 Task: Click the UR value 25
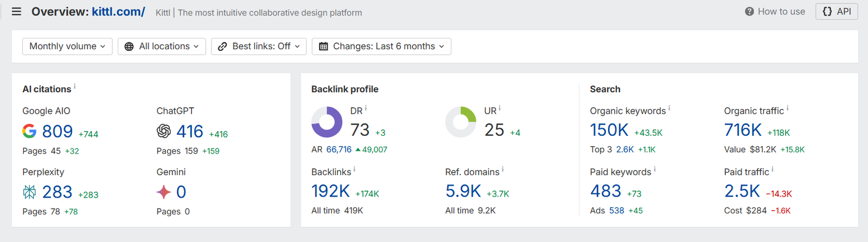click(494, 130)
